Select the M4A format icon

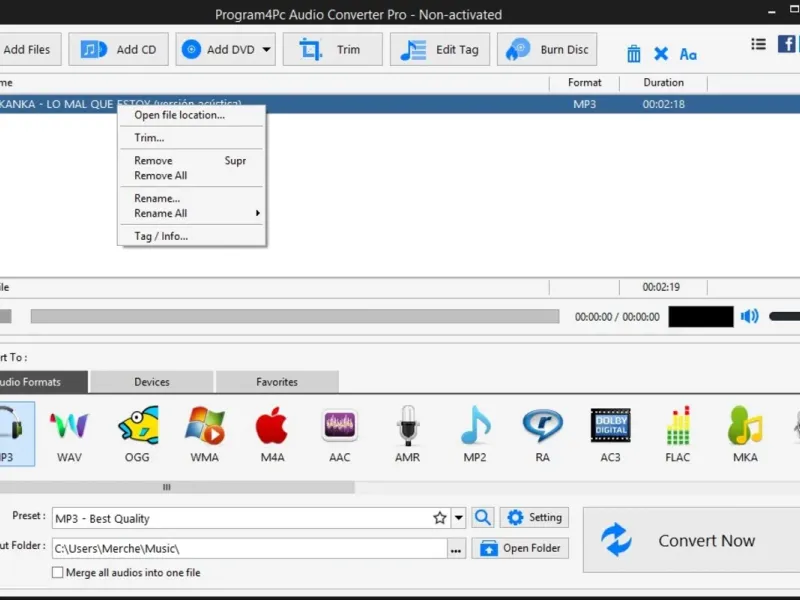point(272,434)
